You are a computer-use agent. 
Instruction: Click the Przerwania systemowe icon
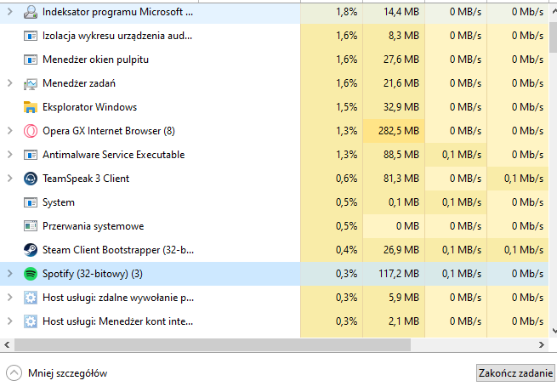point(31,226)
